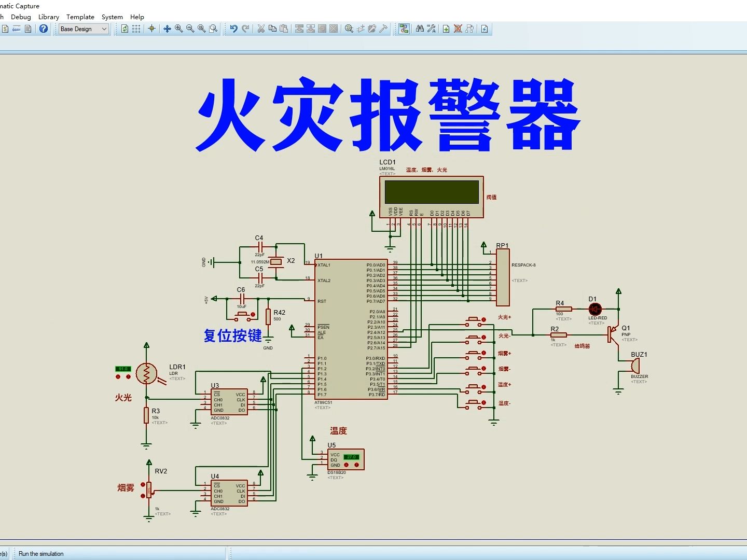This screenshot has height=560, width=747.
Task: Click the Copy to clipboard icon
Action: pyautogui.click(x=272, y=29)
